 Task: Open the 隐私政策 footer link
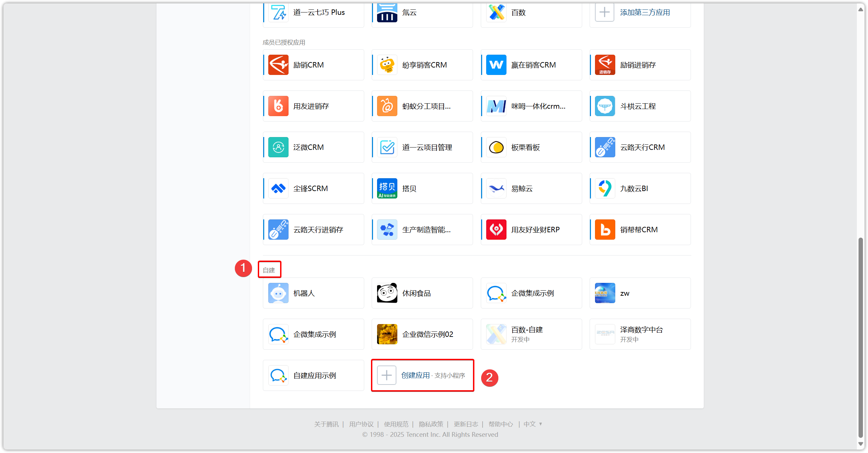(431, 424)
